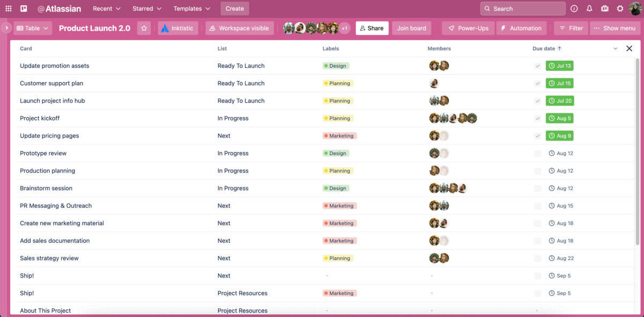Open the Starred dropdown menu

147,9
